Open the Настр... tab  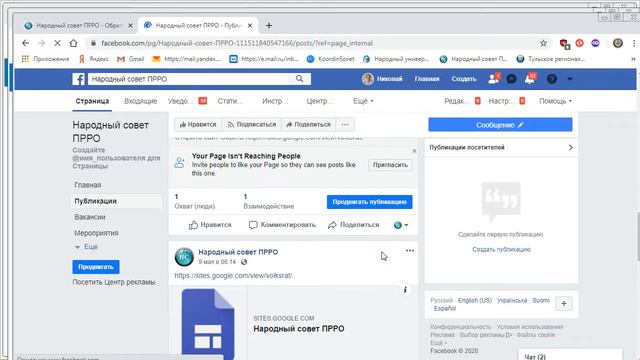(x=507, y=101)
